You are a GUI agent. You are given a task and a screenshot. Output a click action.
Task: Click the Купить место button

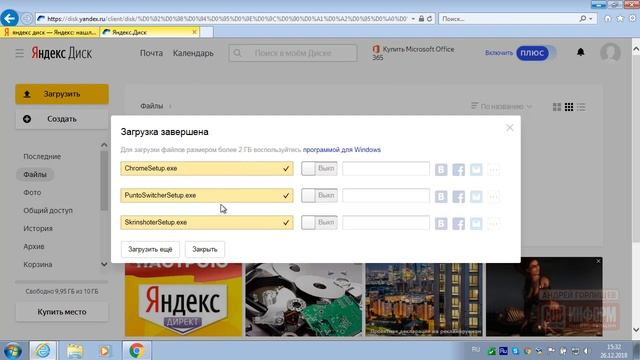tap(62, 311)
